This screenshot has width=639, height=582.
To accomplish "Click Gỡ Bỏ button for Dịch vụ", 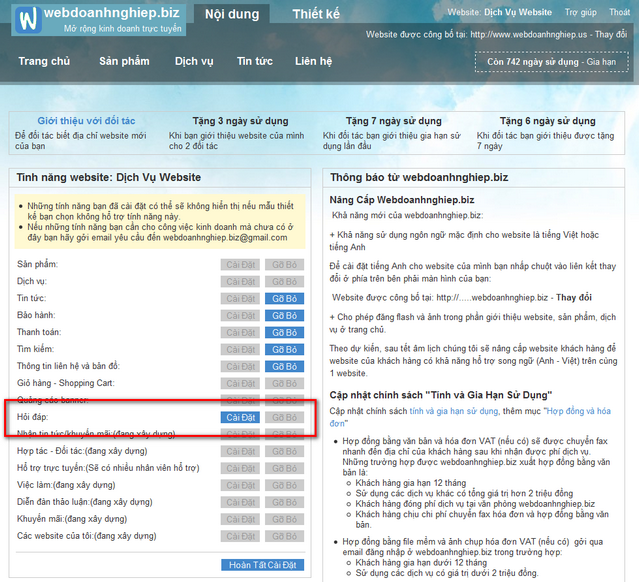I will click(284, 282).
